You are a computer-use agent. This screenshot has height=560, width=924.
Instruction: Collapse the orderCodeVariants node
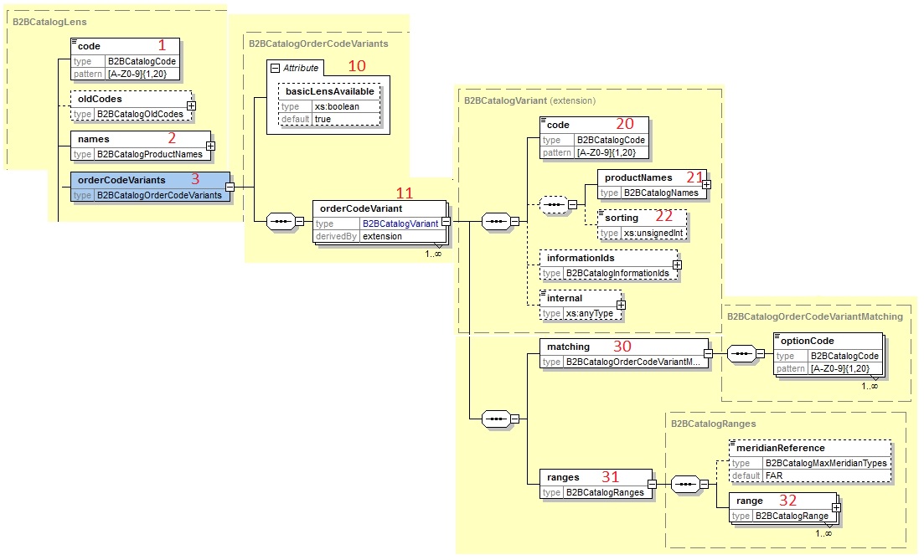[x=230, y=187]
